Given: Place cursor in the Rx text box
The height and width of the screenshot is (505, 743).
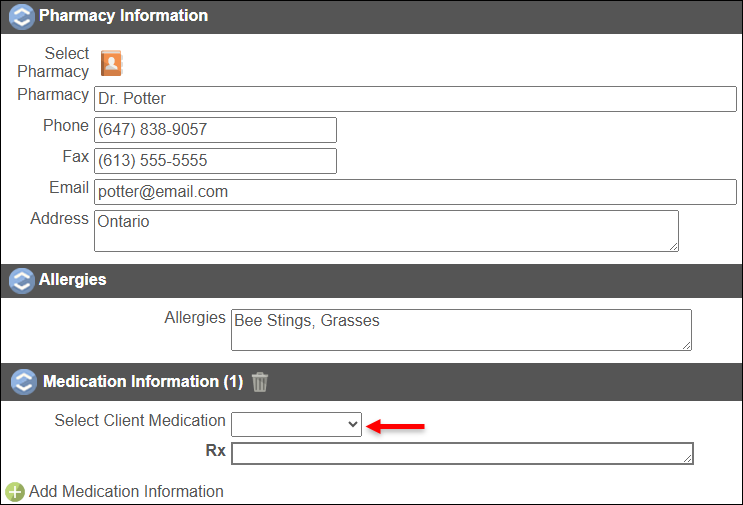Looking at the screenshot, I should coord(460,454).
